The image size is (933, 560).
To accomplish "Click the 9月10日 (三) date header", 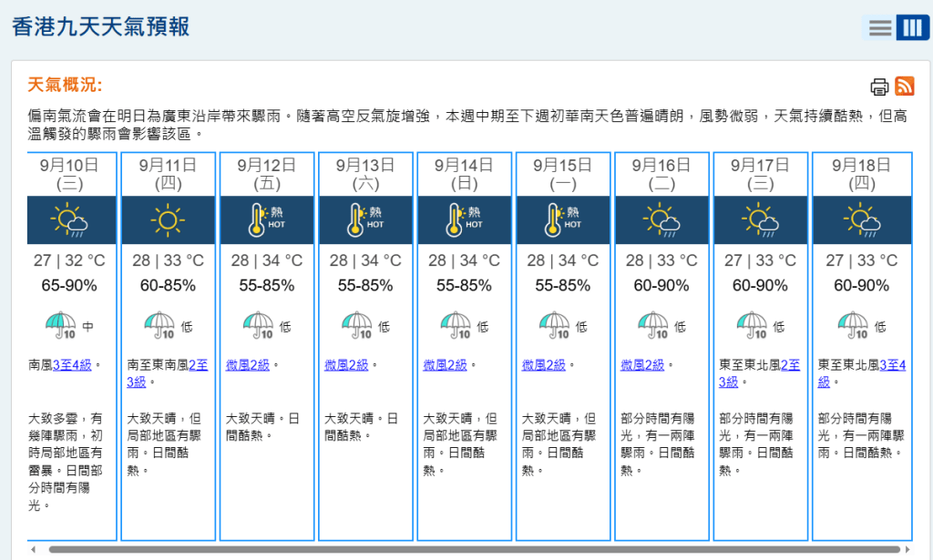I will coord(69,174).
